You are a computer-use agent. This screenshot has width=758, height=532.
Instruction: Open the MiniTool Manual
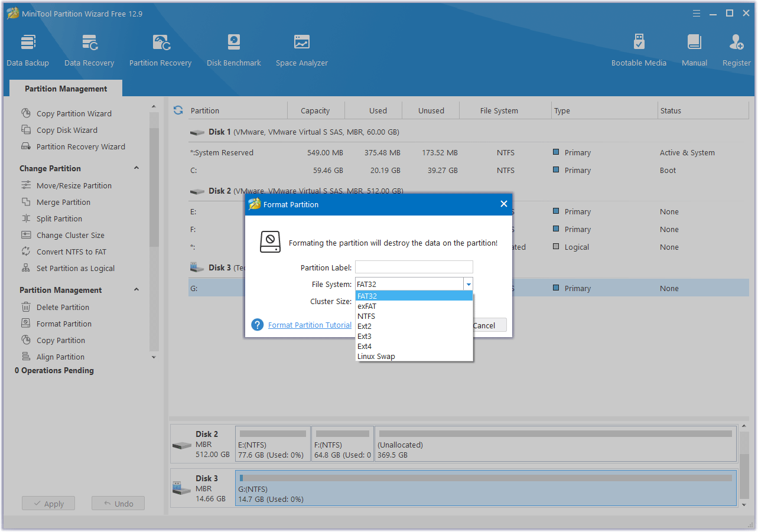[x=694, y=48]
